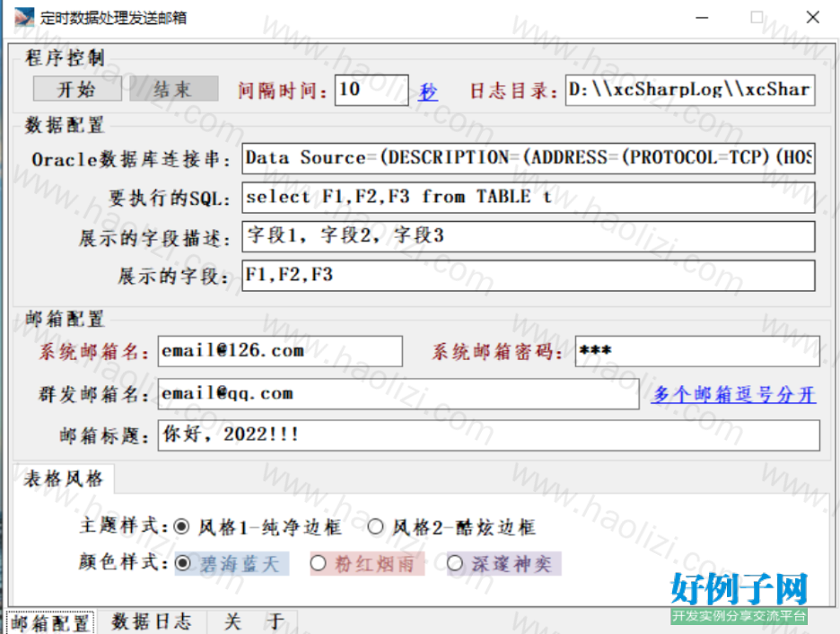The image size is (840, 634).
Task: Edit the 展示的字段描述 field
Action: [529, 236]
